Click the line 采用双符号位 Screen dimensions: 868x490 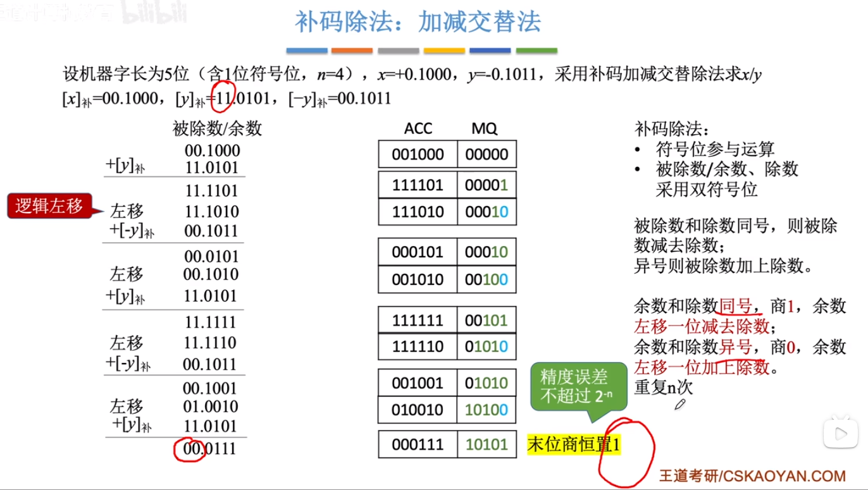pyautogui.click(x=707, y=189)
